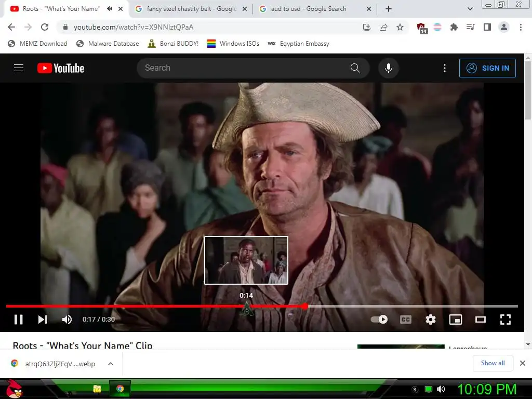
Task: Enter full screen mode
Action: 505,320
